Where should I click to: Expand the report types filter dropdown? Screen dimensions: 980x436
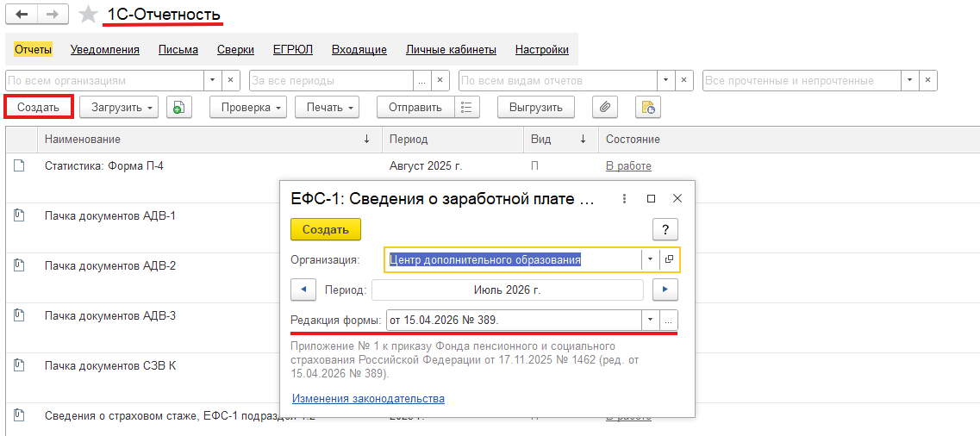click(665, 81)
